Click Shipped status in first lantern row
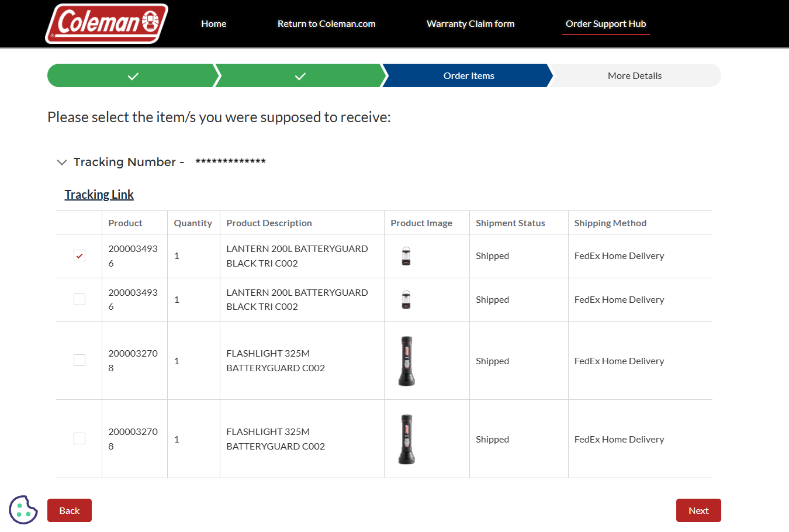Image resolution: width=789 pixels, height=532 pixels. coord(492,256)
